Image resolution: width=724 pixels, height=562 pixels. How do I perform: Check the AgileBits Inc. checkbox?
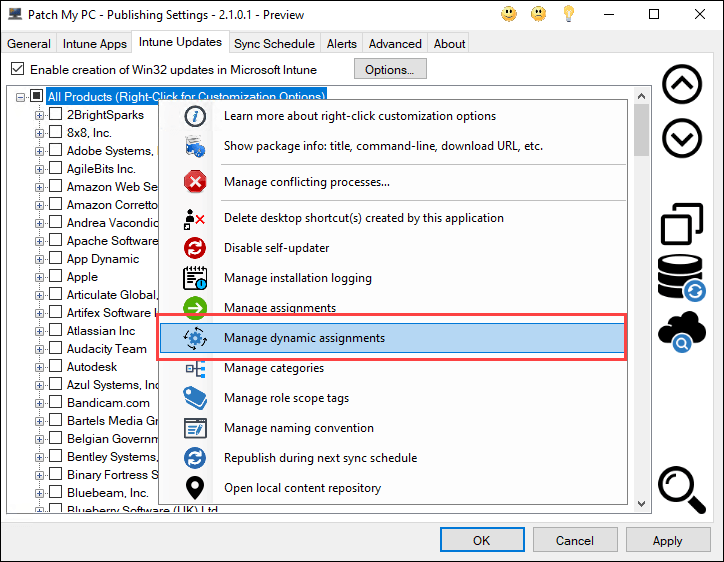55,168
